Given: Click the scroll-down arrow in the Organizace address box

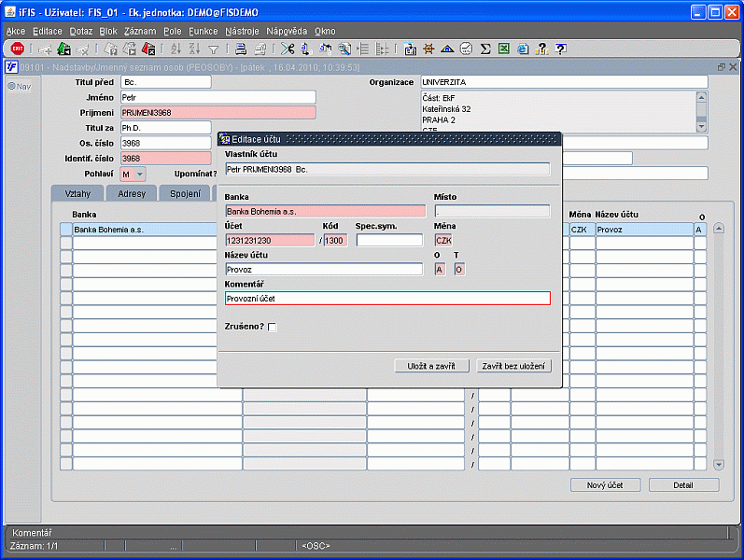Looking at the screenshot, I should click(x=701, y=127).
